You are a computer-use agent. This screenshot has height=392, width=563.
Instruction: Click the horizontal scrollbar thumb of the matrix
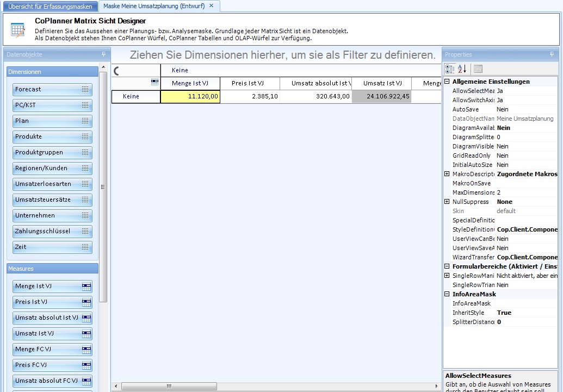pyautogui.click(x=169, y=386)
